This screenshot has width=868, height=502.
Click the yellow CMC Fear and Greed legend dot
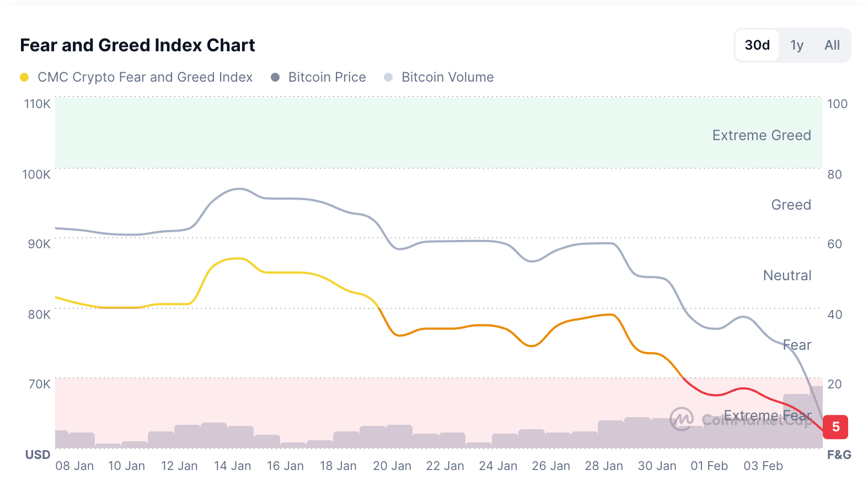click(x=24, y=77)
